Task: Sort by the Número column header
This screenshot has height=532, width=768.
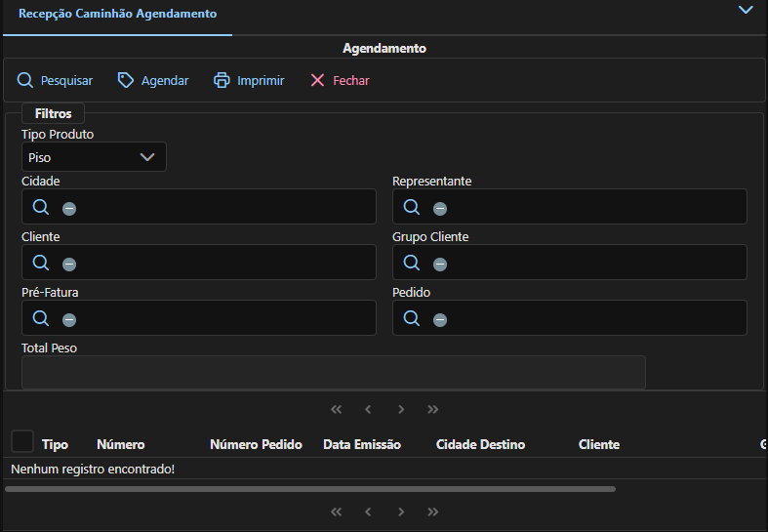Action: [x=120, y=444]
